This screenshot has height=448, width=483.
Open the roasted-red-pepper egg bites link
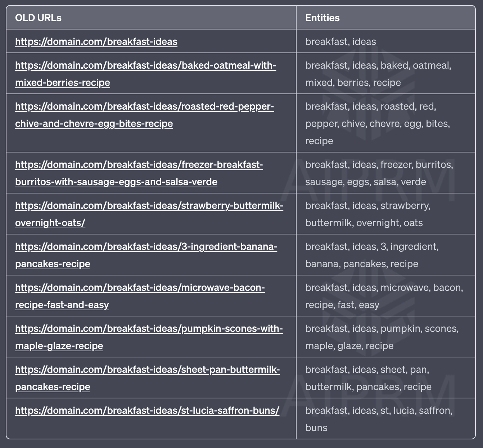[x=144, y=115]
